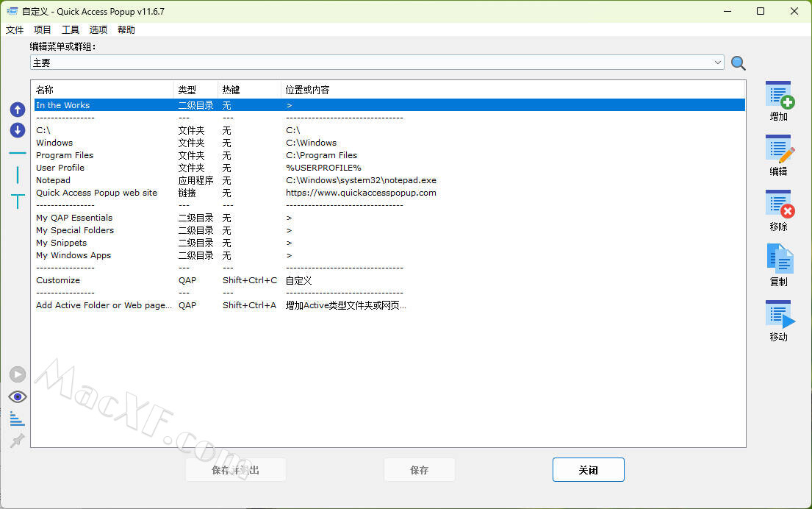Click the 移除 (Remove) favorite icon

tap(779, 205)
